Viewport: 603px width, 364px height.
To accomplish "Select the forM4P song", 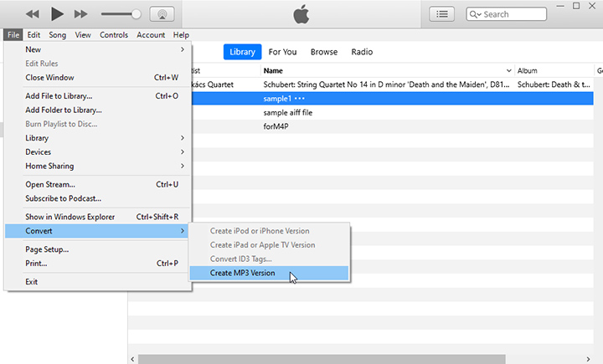I will point(276,126).
